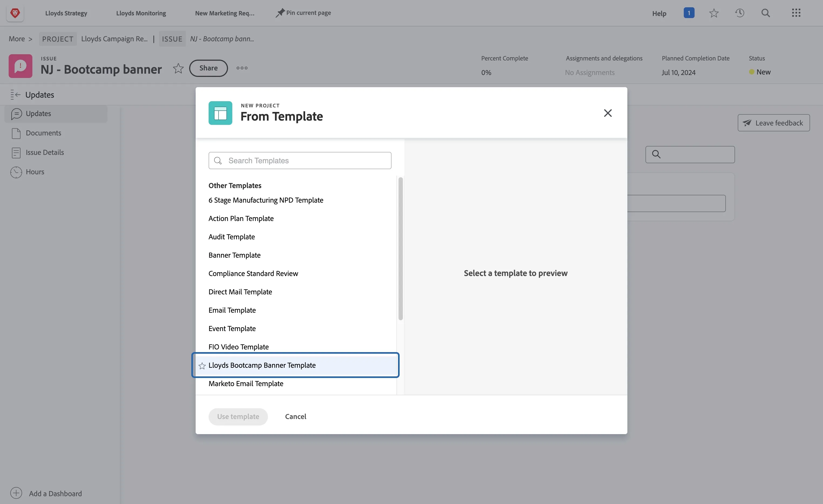Open the Lloyds Strategy pinned tab

(66, 13)
